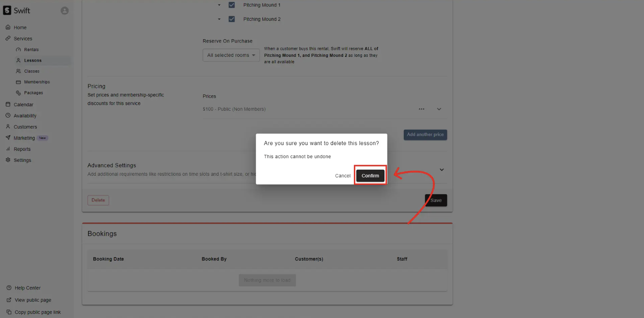
Task: Click the Bookings section heading
Action: click(x=102, y=234)
